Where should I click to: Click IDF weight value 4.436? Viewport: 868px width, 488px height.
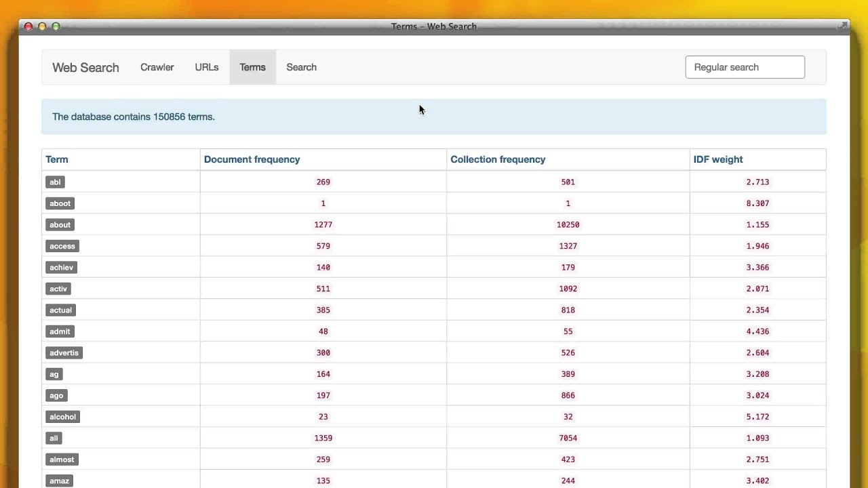757,331
